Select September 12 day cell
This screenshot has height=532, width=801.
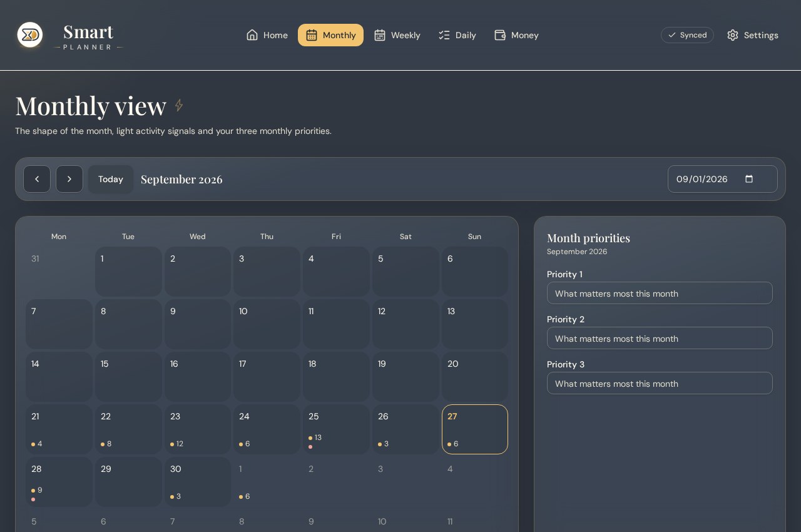click(406, 324)
